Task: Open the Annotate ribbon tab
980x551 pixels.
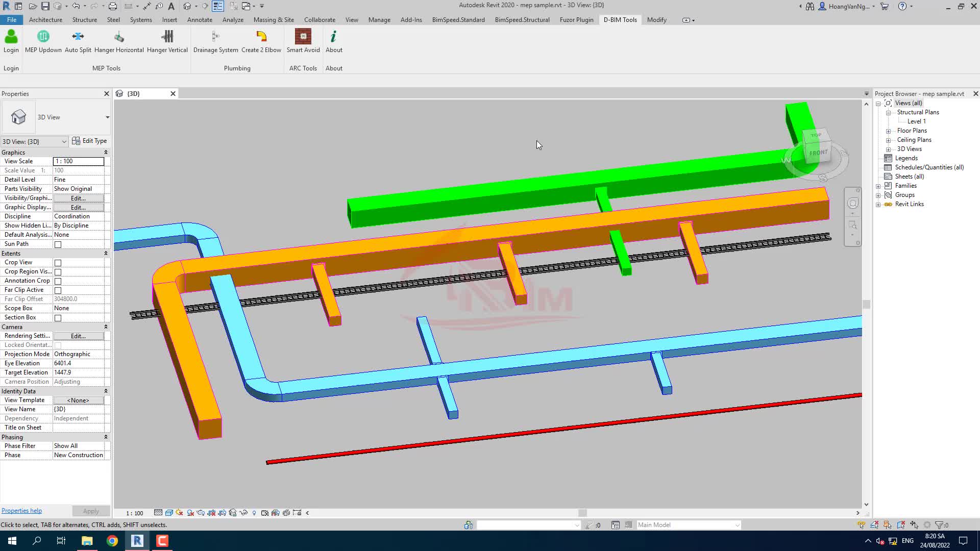Action: [x=200, y=20]
